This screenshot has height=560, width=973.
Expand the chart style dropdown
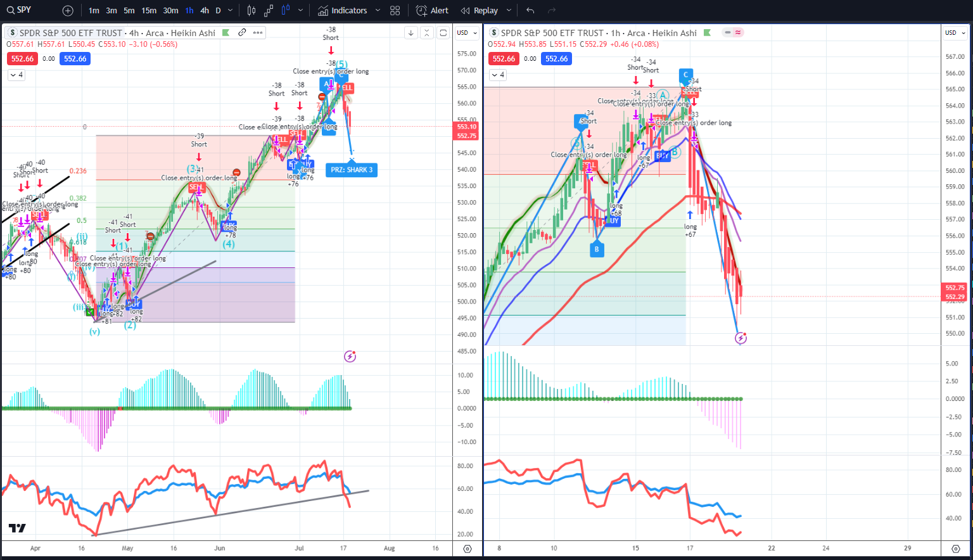(300, 11)
